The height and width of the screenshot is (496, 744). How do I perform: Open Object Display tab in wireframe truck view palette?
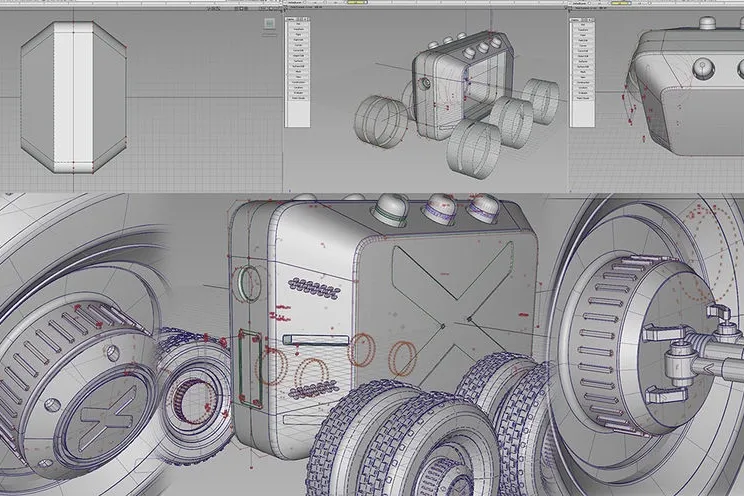click(298, 98)
